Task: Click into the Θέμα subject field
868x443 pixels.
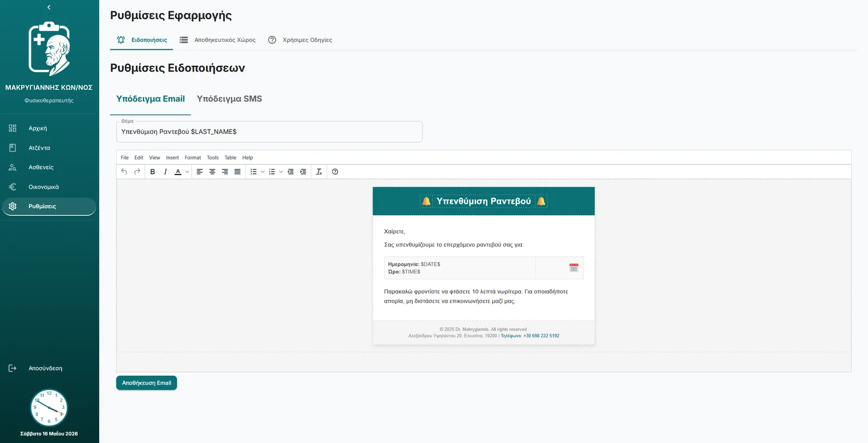Action: [x=269, y=132]
